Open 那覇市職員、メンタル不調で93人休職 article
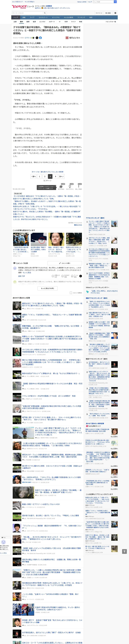The image size is (129, 644). [52, 327]
